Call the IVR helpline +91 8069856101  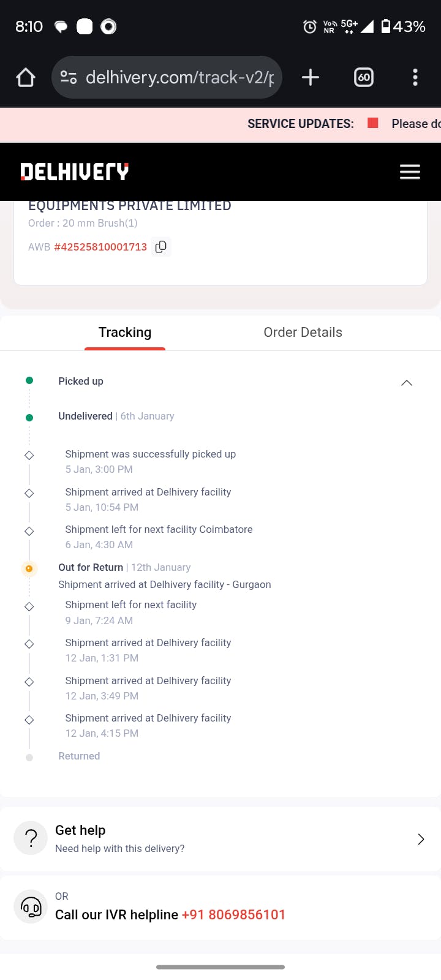click(x=233, y=914)
